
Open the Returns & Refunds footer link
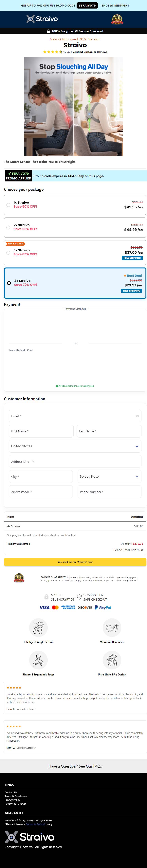[15, 804]
